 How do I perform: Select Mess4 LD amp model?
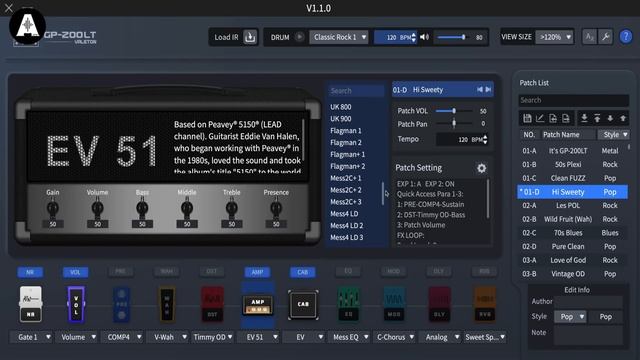coord(344,213)
